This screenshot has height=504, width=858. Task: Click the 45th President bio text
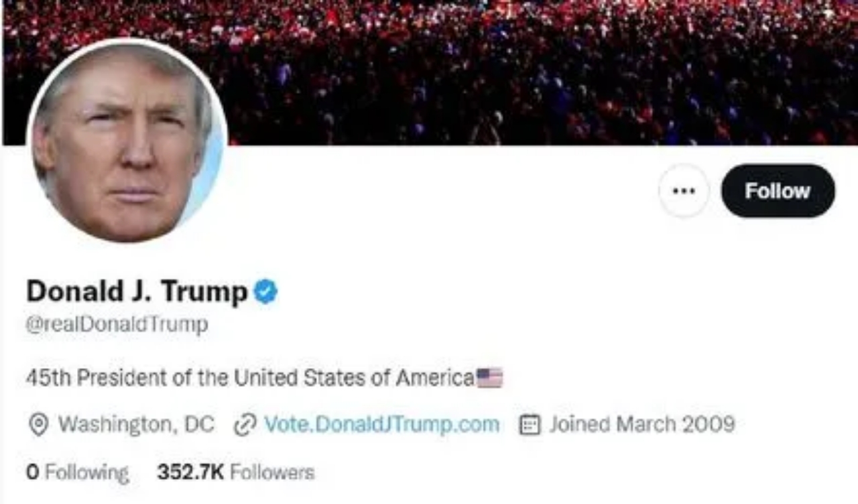click(250, 378)
